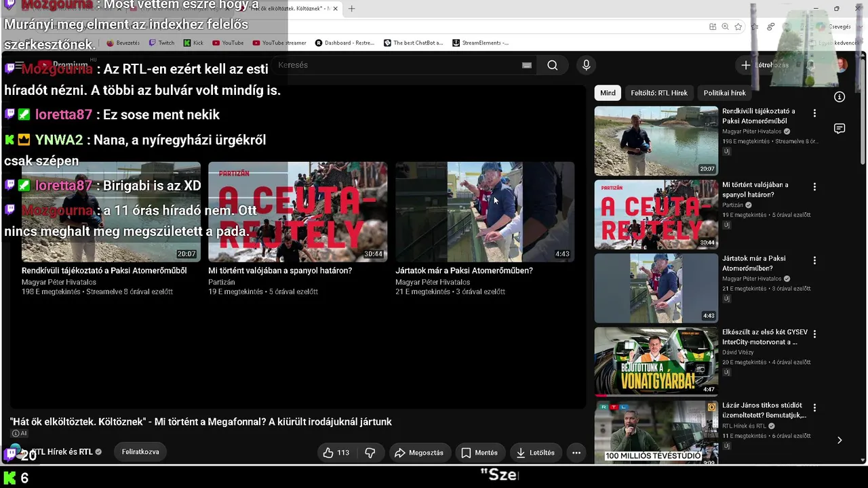Image resolution: width=868 pixels, height=488 pixels.
Task: Open The best ChatBot bookmark
Action: coord(413,43)
